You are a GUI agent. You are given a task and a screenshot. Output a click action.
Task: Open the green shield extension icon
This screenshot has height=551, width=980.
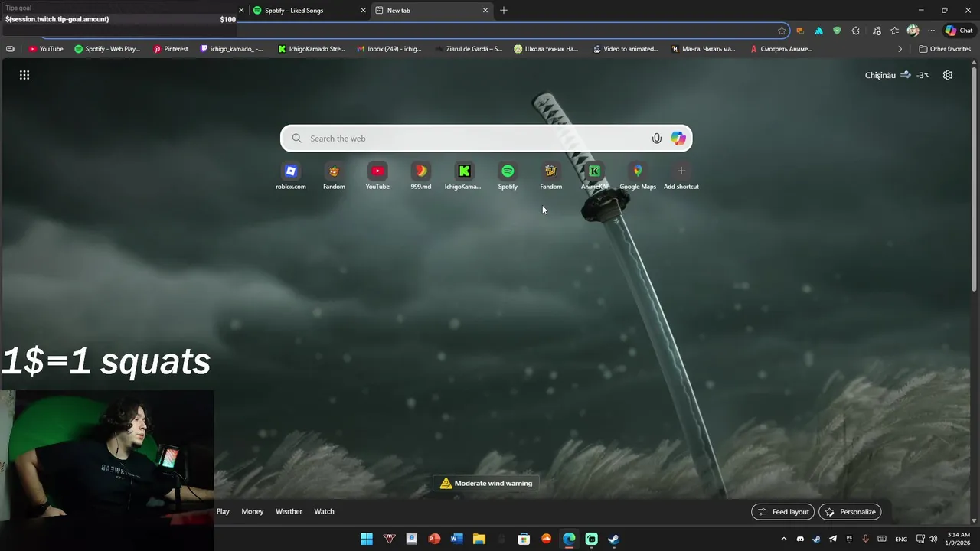point(837,31)
